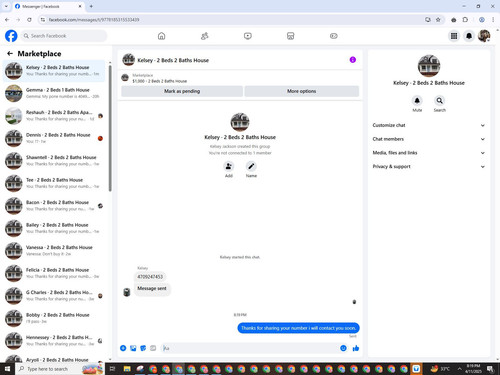This screenshot has height=375, width=500.
Task: Open the Facebook menu grid icon
Action: point(454,36)
